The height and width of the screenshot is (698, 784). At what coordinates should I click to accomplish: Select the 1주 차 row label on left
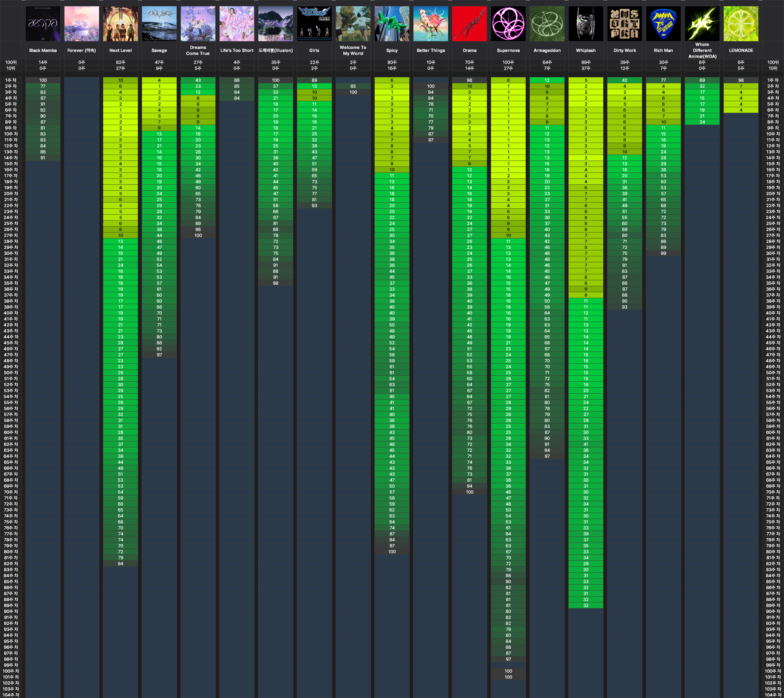click(x=11, y=80)
